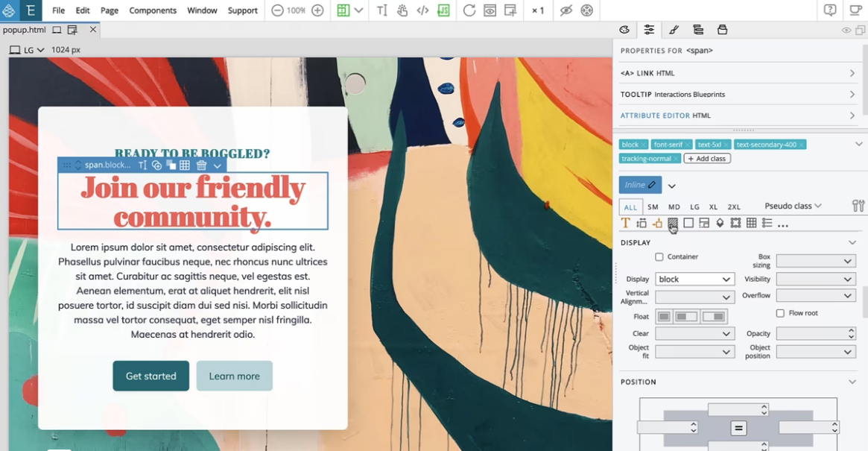The height and width of the screenshot is (451, 868).
Task: Open the code editor with the </> icon
Action: tap(422, 10)
